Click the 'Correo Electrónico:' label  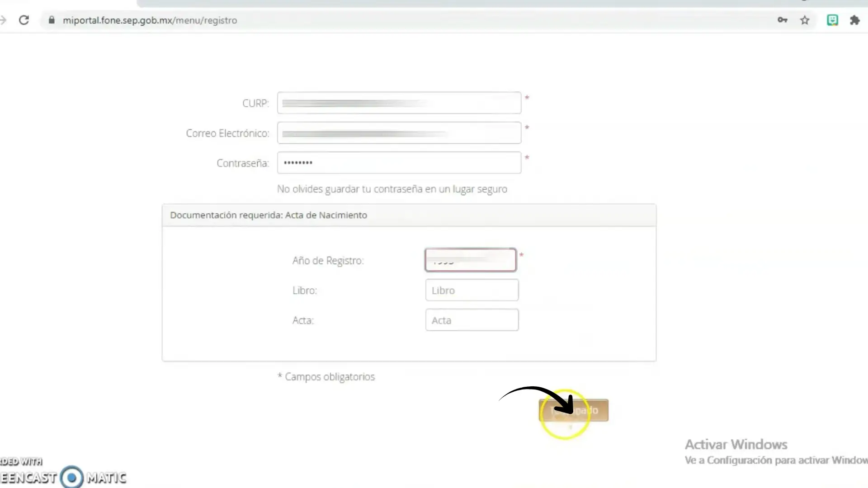(227, 133)
